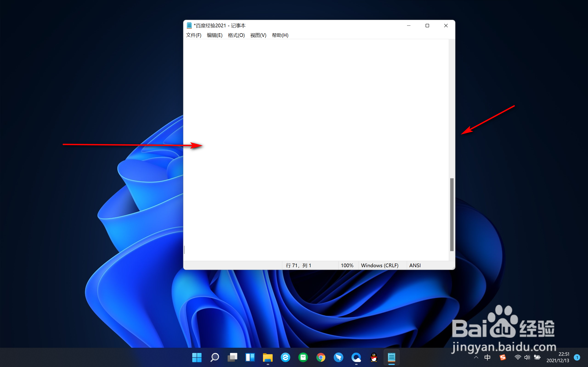588x367 pixels.
Task: Click the Sogou input method tray icon
Action: pos(503,357)
